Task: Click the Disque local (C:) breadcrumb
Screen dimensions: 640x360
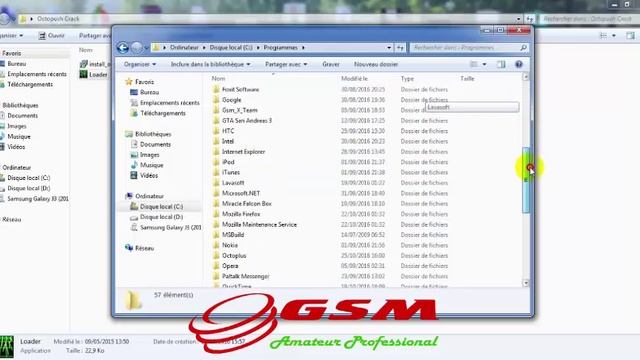Action: pos(231,48)
